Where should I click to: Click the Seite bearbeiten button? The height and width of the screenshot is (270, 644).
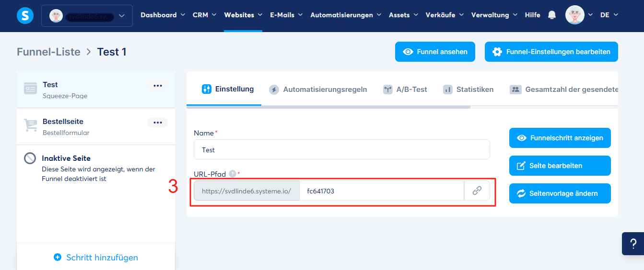click(x=560, y=166)
